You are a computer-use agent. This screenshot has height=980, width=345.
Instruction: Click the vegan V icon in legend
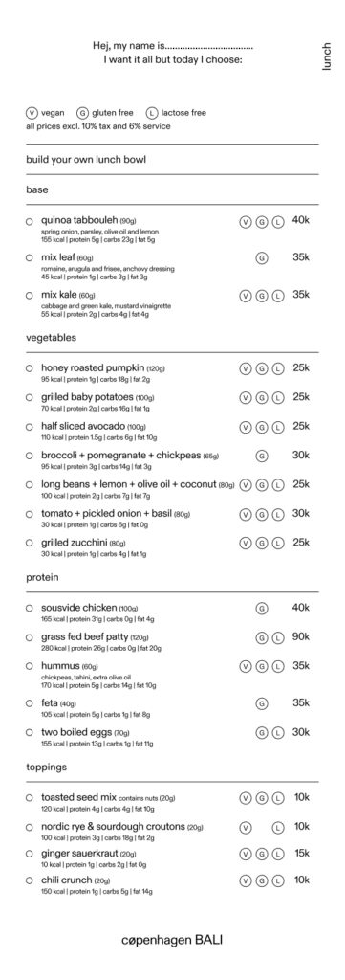click(x=32, y=113)
